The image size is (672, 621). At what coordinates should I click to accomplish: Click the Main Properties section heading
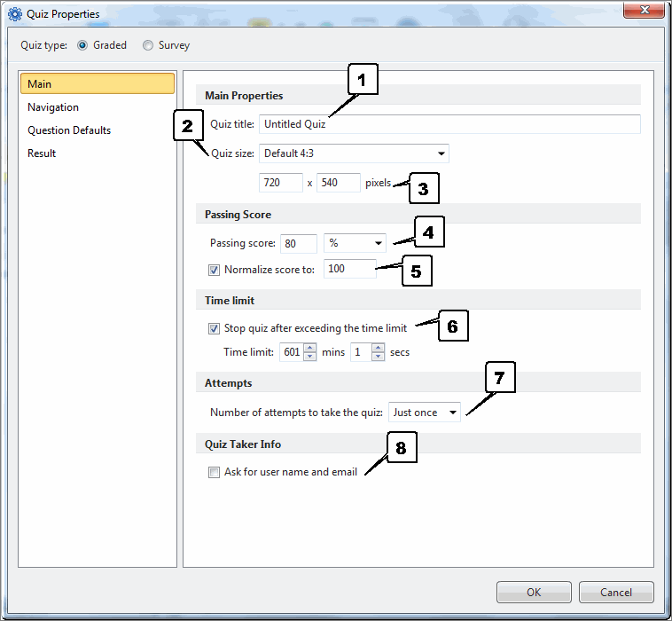point(244,95)
